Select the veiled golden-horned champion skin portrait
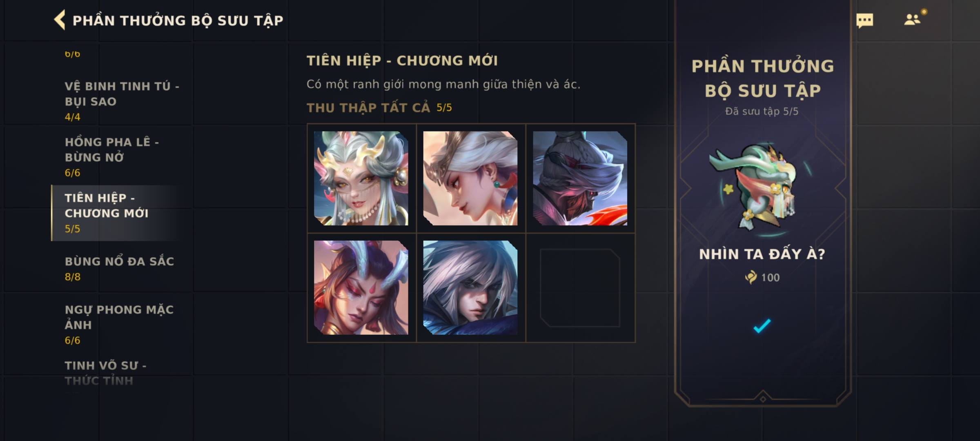Screen dimensions: 980x441 click(361, 178)
